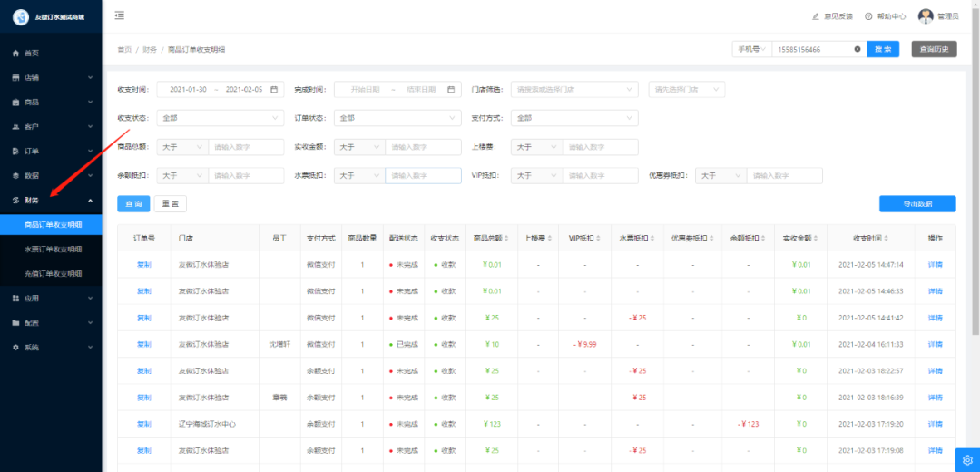Click the 系统 gear icon in sidebar
Image resolution: width=980 pixels, height=472 pixels.
16,347
